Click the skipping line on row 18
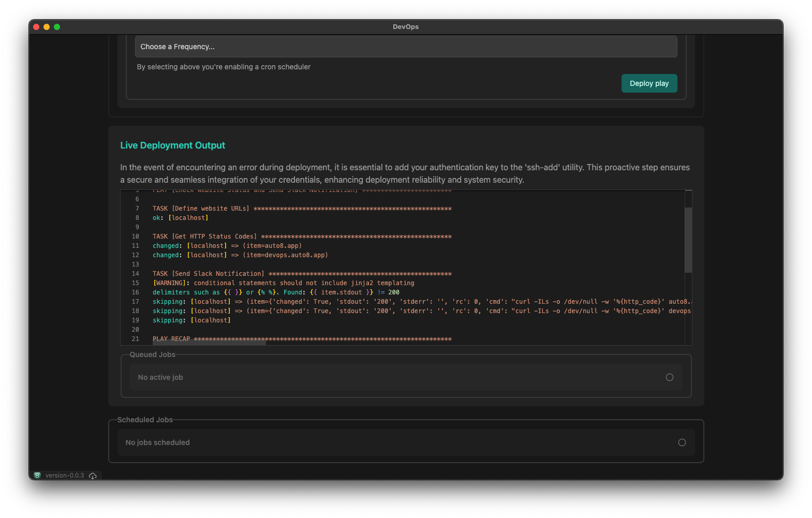Image resolution: width=812 pixels, height=518 pixels. [422, 311]
